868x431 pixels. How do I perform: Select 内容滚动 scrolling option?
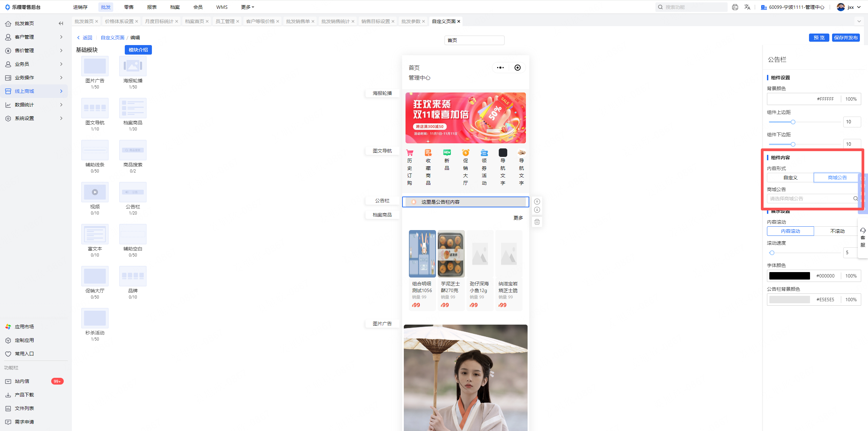coord(790,231)
